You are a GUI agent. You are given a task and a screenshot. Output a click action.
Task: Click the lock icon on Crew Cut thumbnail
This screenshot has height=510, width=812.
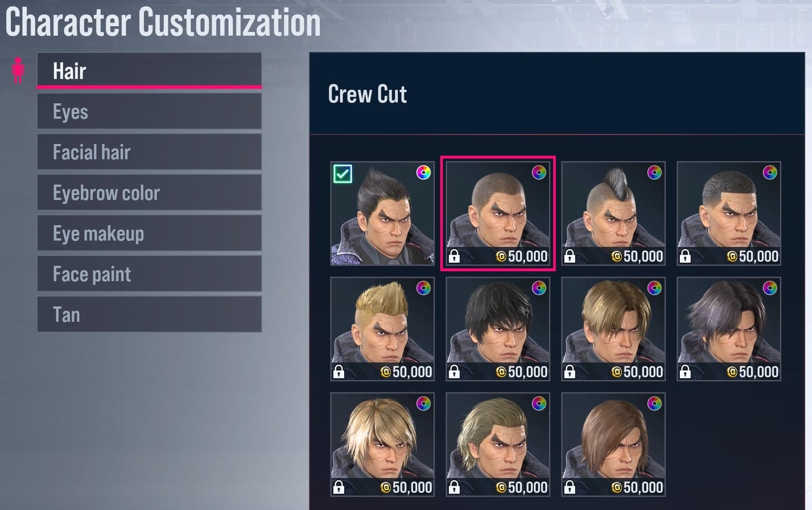454,256
